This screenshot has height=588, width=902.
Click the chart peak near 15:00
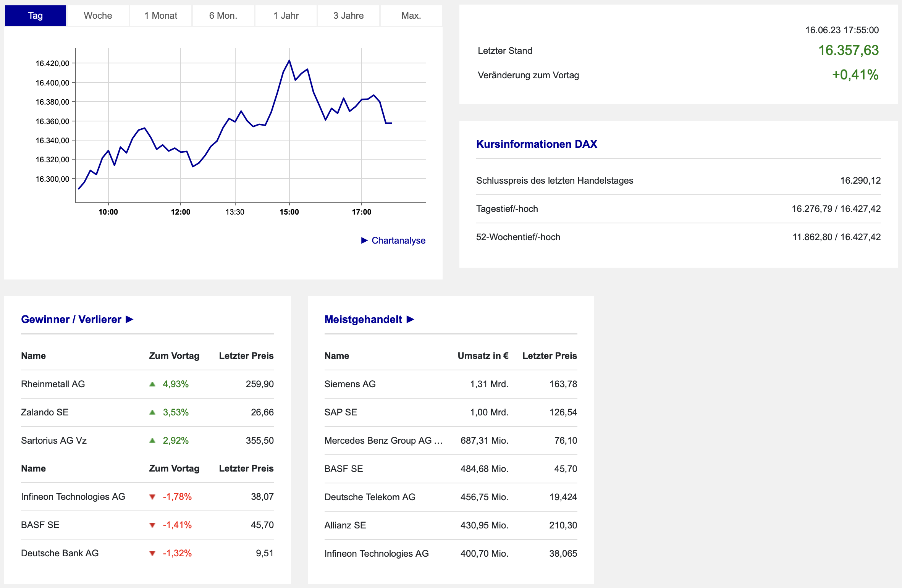[x=289, y=61]
